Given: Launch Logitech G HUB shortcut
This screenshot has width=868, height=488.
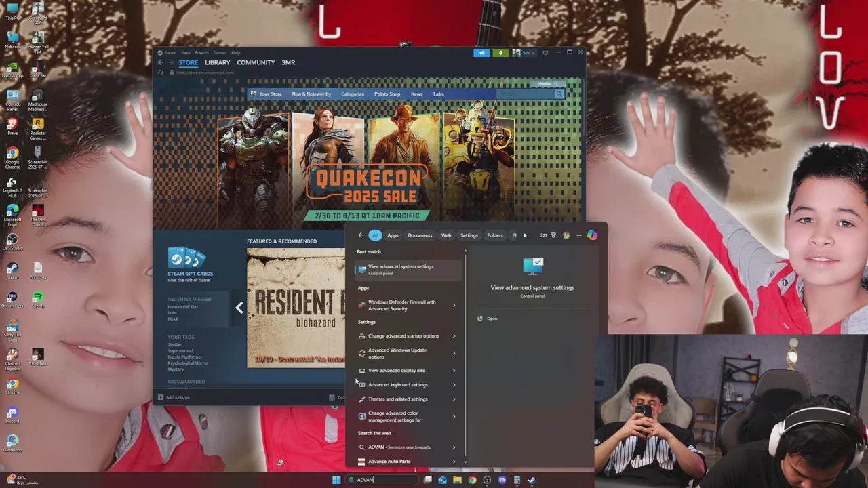Looking at the screenshot, I should click(x=12, y=187).
